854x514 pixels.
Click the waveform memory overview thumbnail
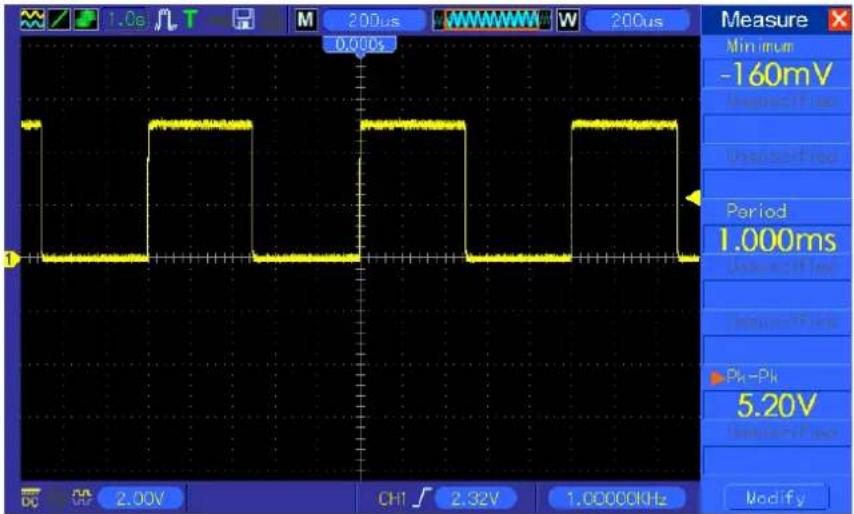492,21
